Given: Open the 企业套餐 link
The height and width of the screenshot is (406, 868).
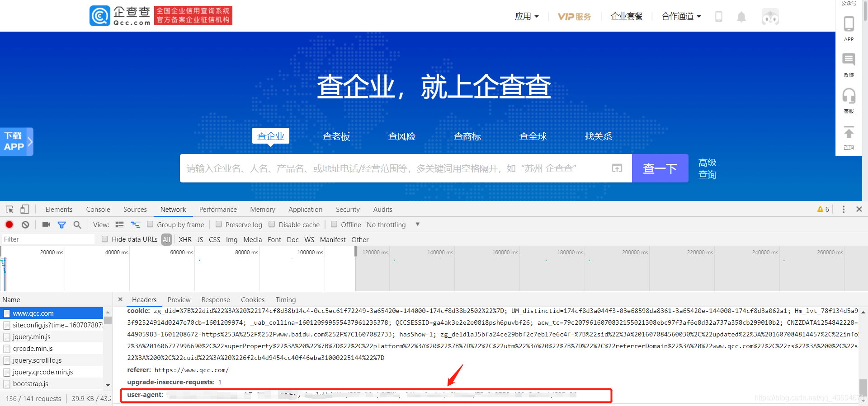Looking at the screenshot, I should pyautogui.click(x=627, y=16).
